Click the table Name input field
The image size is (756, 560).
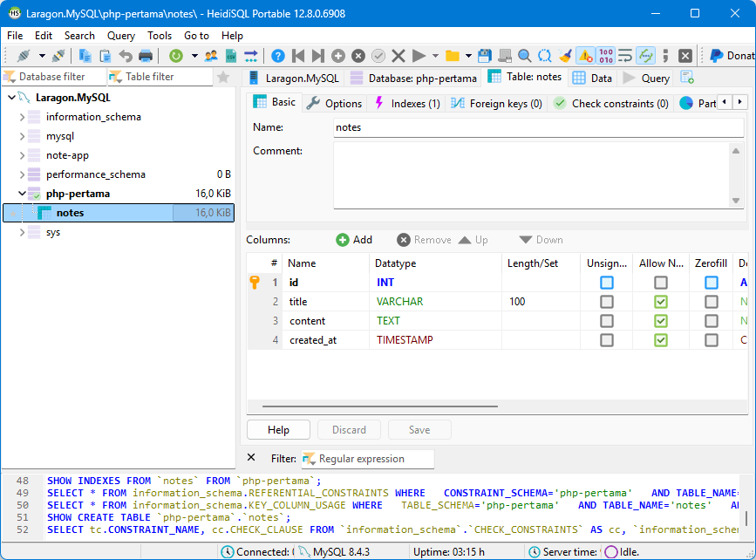(538, 127)
